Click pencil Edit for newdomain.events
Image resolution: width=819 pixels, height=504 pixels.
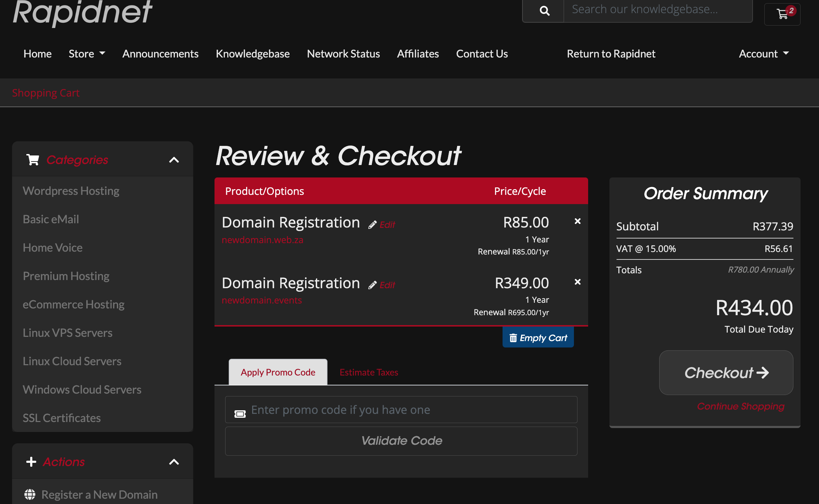click(x=382, y=285)
